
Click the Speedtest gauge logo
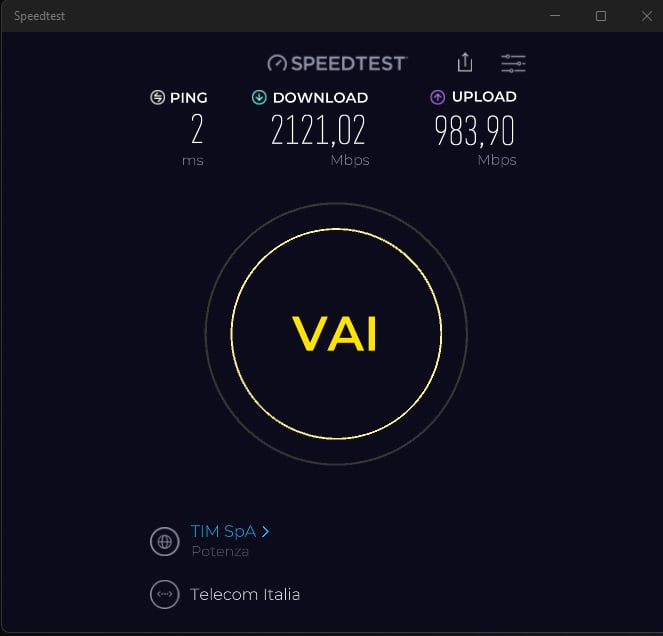pos(277,63)
